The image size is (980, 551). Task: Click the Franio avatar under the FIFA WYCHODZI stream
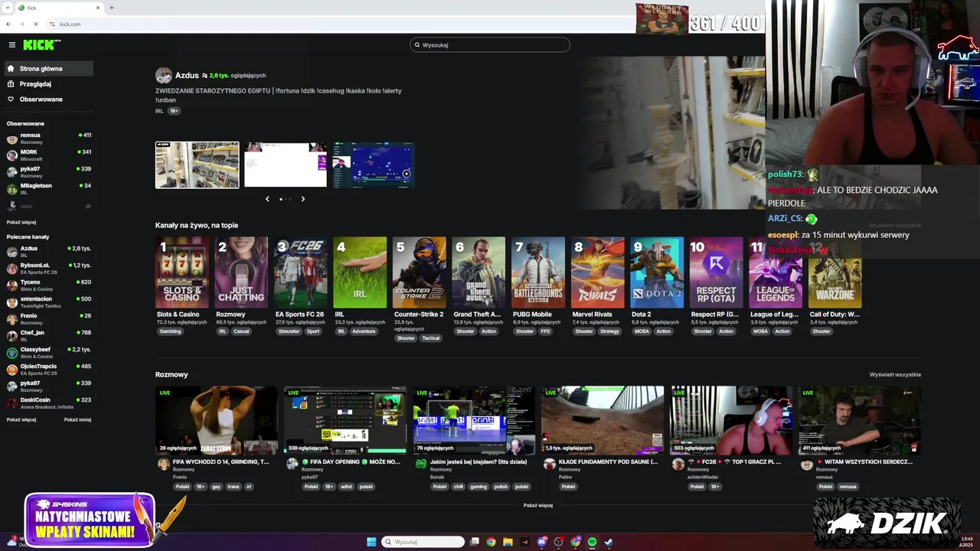163,465
